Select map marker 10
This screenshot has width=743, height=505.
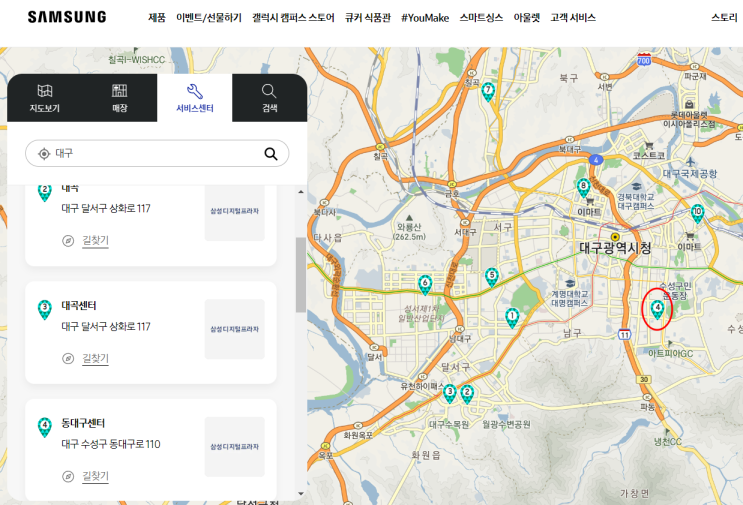pos(697,213)
